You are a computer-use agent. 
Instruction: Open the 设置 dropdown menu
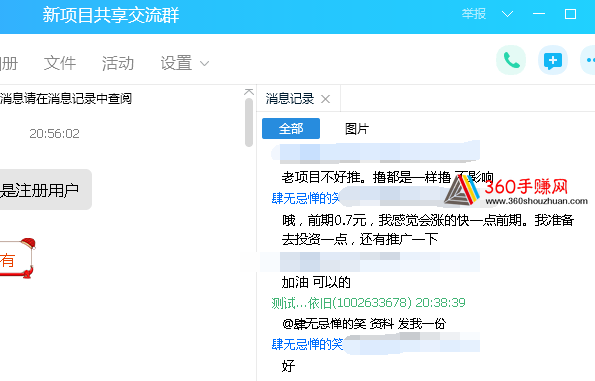[184, 63]
